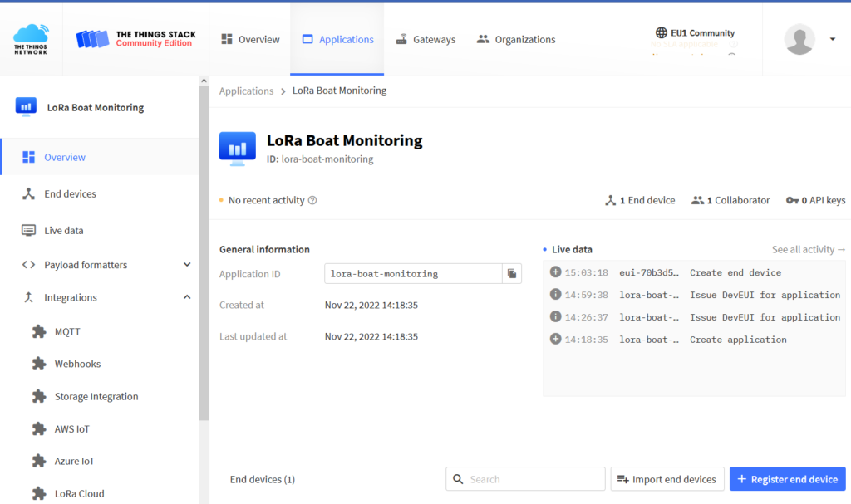Image resolution: width=851 pixels, height=504 pixels.
Task: Click Import end devices button
Action: [667, 479]
